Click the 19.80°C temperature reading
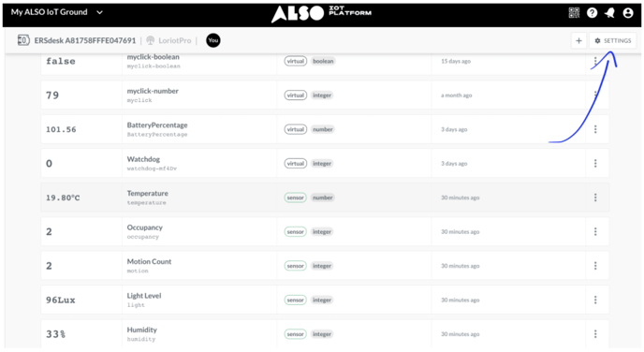 (x=63, y=198)
